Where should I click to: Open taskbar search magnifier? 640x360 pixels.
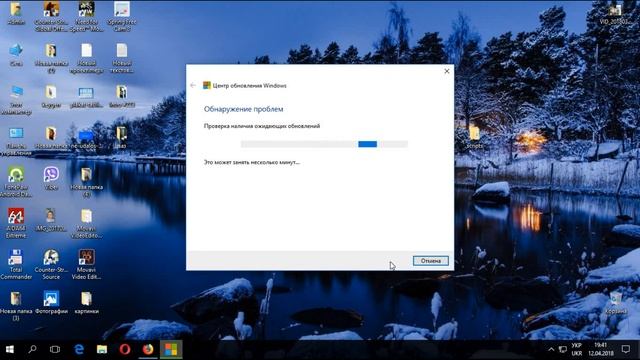[32, 349]
